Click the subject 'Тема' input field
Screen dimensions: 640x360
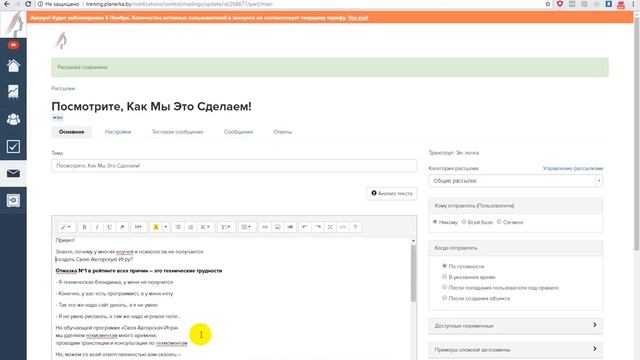(234, 166)
